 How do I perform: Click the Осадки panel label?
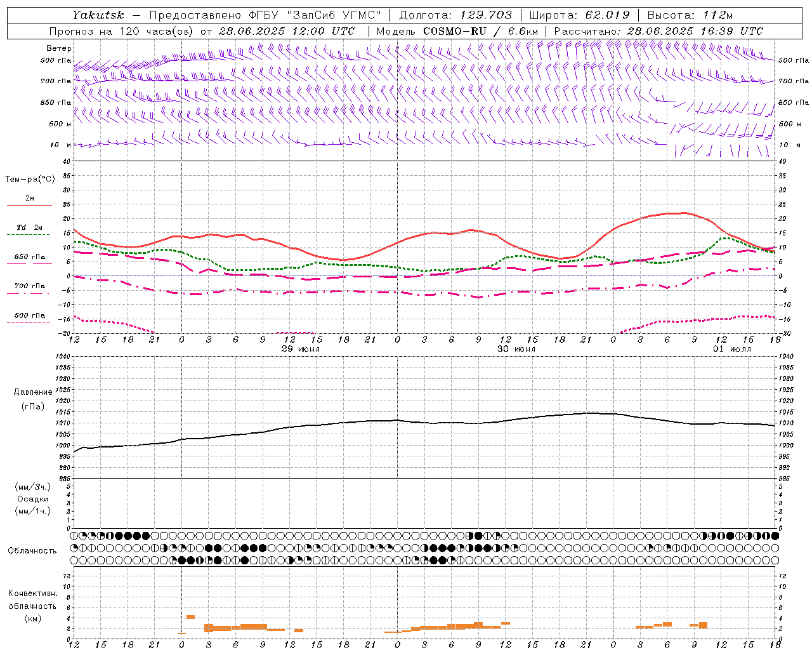[x=32, y=499]
